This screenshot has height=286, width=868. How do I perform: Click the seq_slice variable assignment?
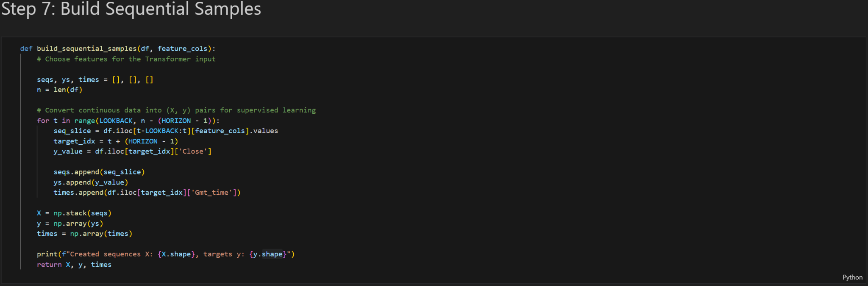72,131
